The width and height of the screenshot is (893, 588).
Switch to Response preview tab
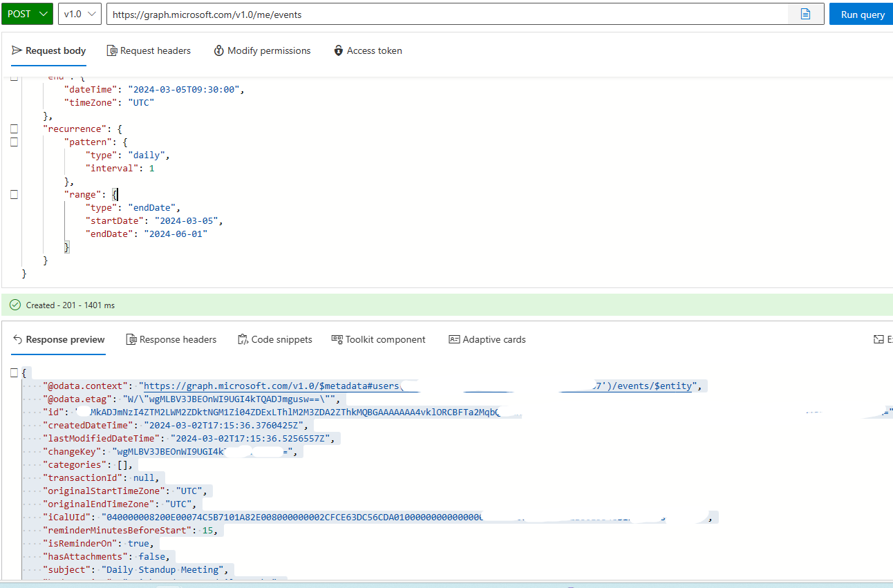(59, 339)
